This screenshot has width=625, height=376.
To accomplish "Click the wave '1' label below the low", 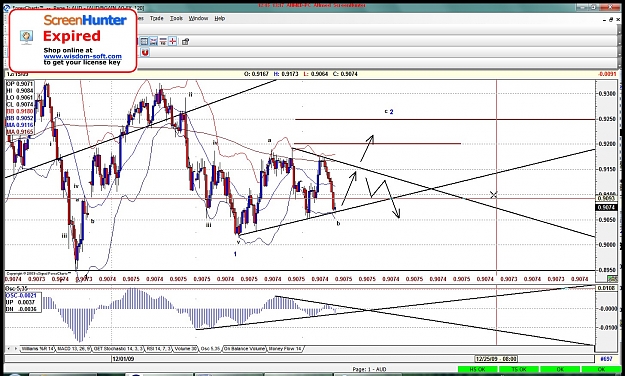I will click(x=235, y=254).
